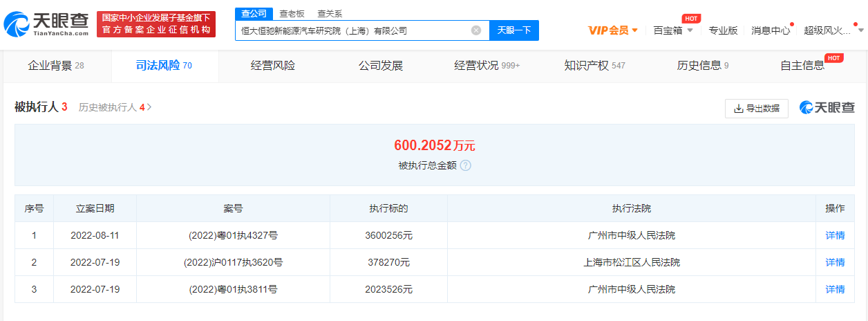Expand the 百宝箱 menu
Viewport: 868px width, 321px height.
click(673, 30)
